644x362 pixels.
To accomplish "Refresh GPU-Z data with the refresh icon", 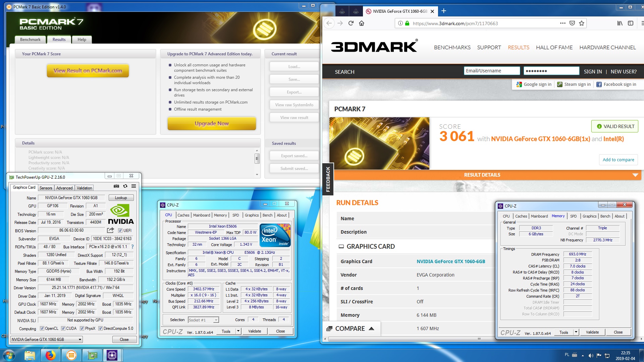I will (x=125, y=186).
